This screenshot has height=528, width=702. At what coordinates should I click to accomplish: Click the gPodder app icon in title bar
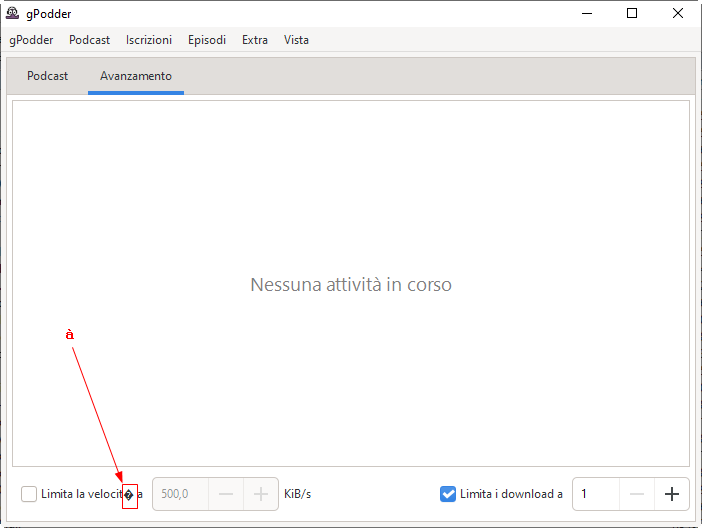[12, 13]
